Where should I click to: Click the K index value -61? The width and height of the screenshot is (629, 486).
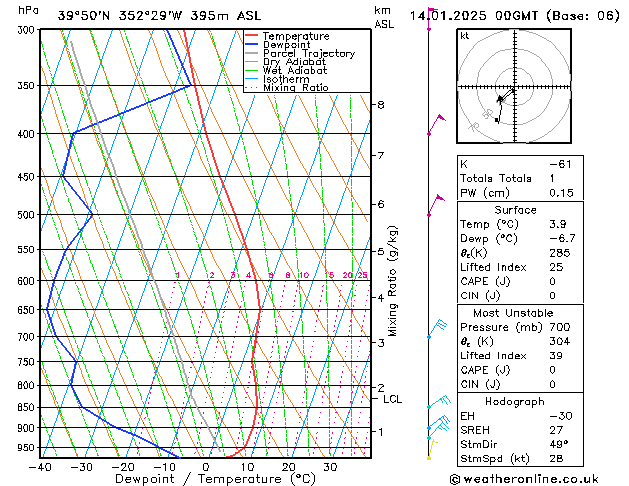coord(560,164)
